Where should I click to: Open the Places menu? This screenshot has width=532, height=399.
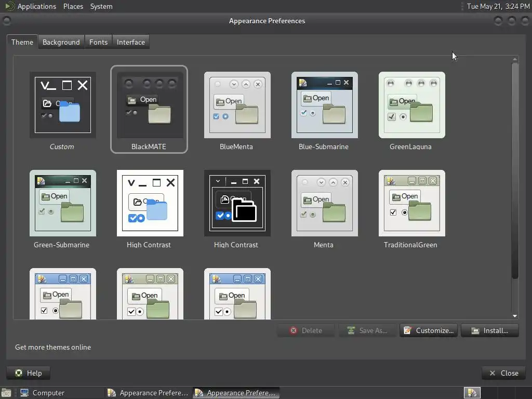click(x=73, y=6)
